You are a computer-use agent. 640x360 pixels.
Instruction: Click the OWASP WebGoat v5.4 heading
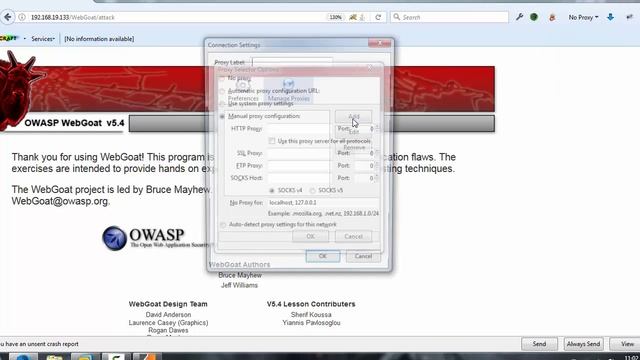point(74,123)
